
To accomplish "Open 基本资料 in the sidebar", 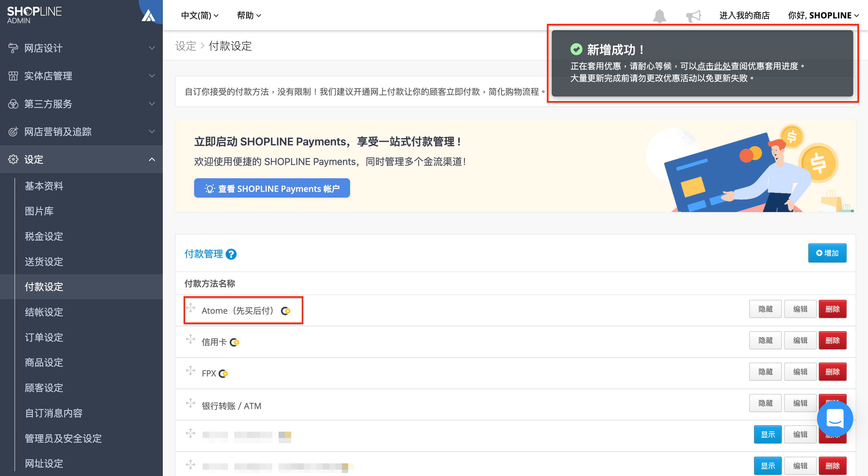I will 44,186.
